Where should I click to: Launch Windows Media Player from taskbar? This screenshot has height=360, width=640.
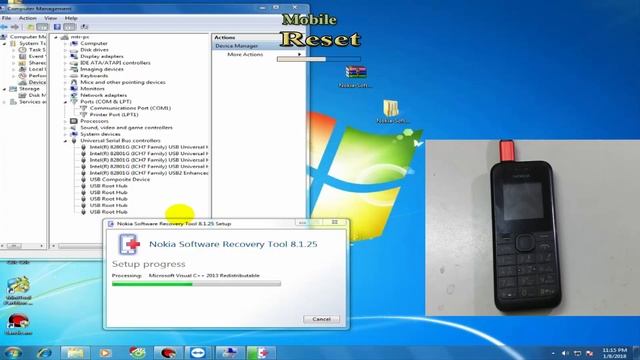coord(106,352)
